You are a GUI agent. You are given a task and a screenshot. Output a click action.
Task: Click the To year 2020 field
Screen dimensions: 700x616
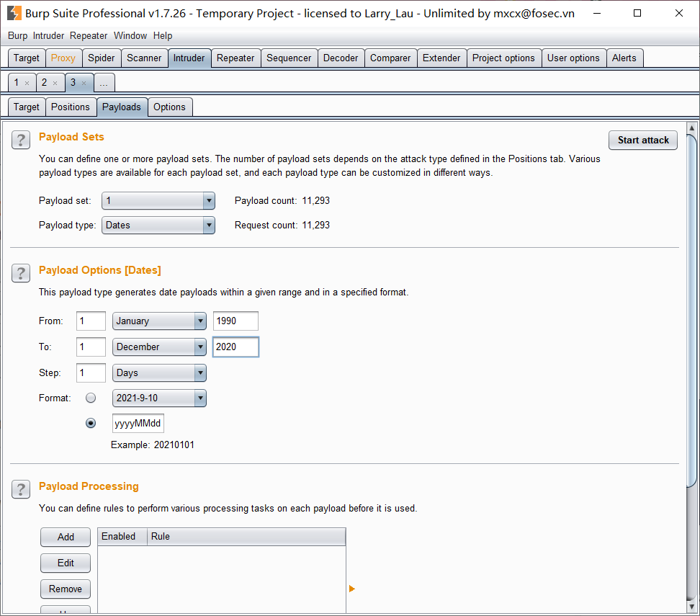tap(235, 347)
